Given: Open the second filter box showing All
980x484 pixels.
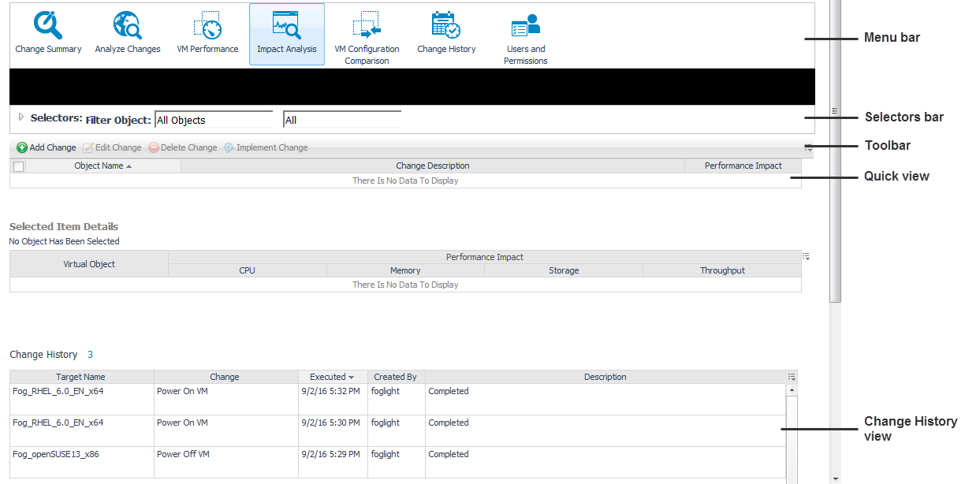Looking at the screenshot, I should 341,120.
